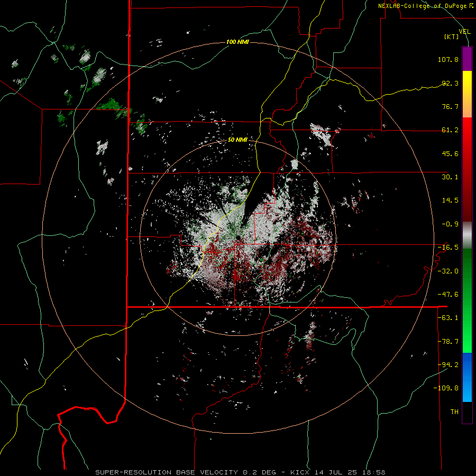The width and height of the screenshot is (476, 476).
Task: Click the 100 NMI range ring label
Action: click(x=237, y=42)
